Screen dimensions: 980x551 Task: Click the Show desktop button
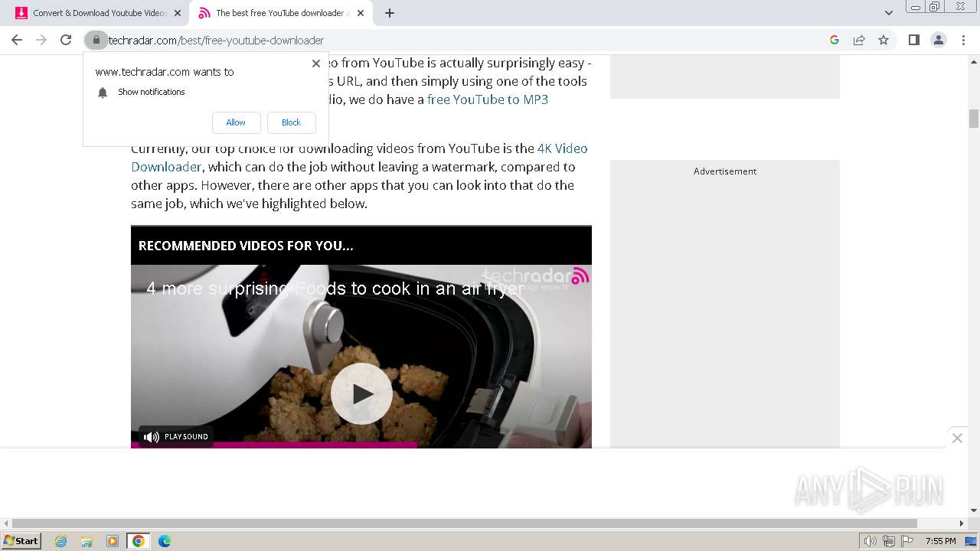972,541
